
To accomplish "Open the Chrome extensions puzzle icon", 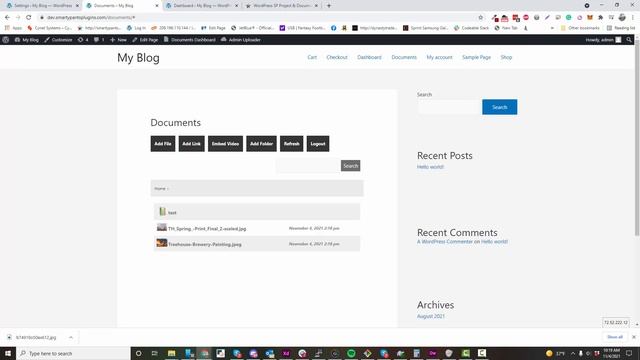I will (x=600, y=18).
